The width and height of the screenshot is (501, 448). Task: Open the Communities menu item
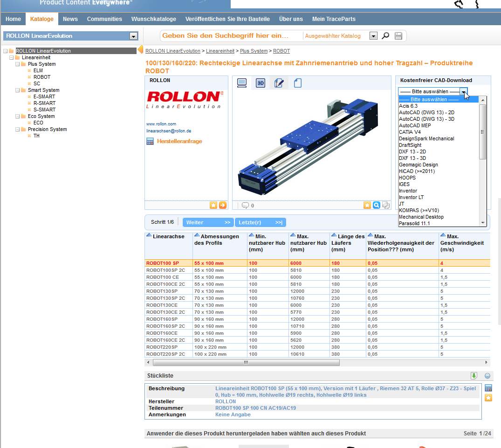coord(104,19)
